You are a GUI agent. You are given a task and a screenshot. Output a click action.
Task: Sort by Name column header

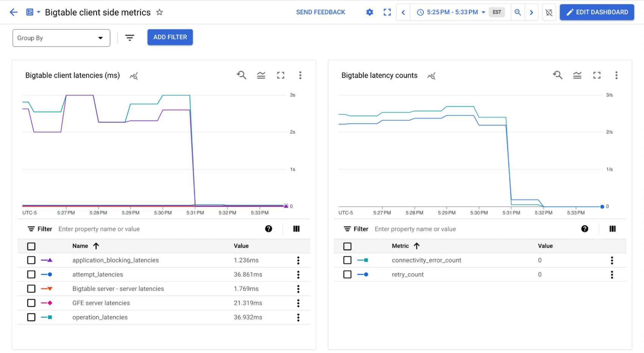[x=86, y=246]
